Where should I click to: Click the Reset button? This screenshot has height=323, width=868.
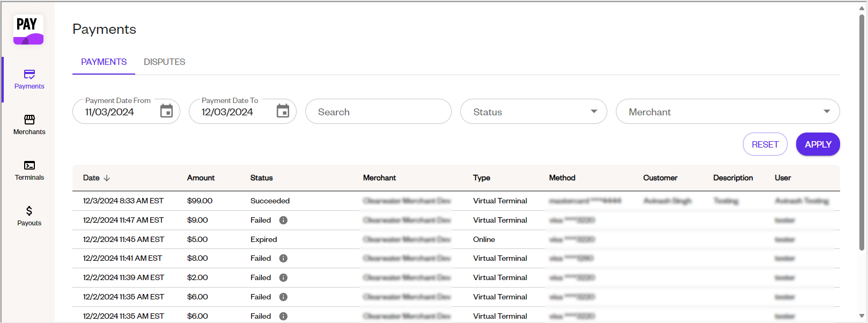(x=765, y=144)
